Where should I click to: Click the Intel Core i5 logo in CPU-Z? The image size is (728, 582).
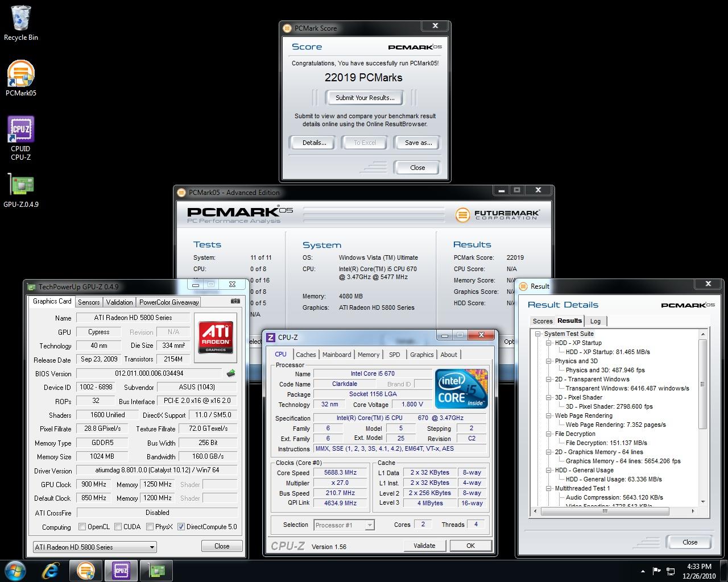[x=461, y=389]
